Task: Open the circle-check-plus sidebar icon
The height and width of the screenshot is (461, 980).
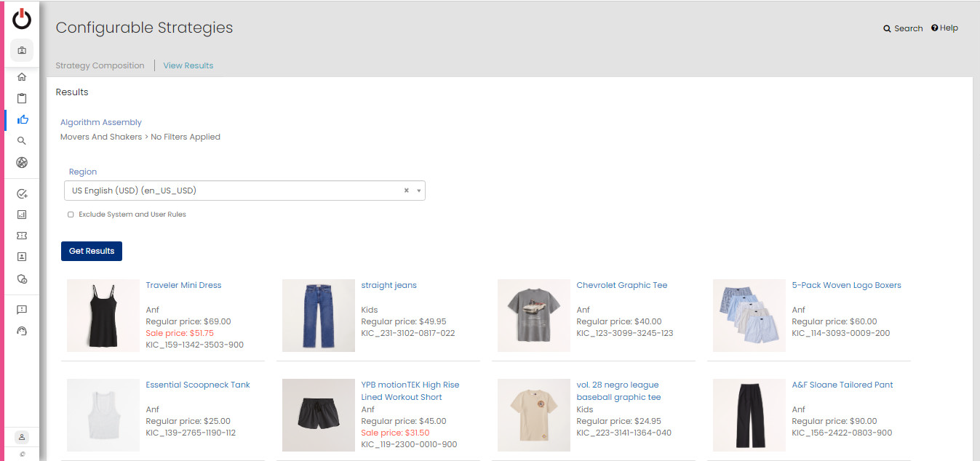Action: pyautogui.click(x=22, y=193)
